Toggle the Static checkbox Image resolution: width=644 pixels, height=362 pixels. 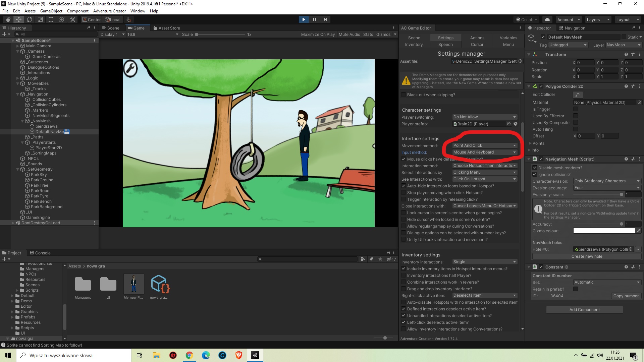tap(624, 37)
